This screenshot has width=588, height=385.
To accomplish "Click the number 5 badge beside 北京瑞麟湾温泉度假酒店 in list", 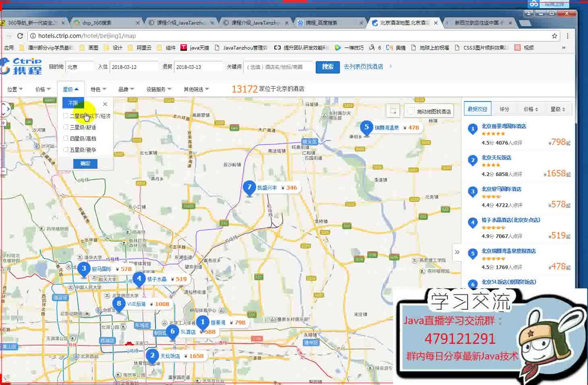I will pyautogui.click(x=473, y=254).
